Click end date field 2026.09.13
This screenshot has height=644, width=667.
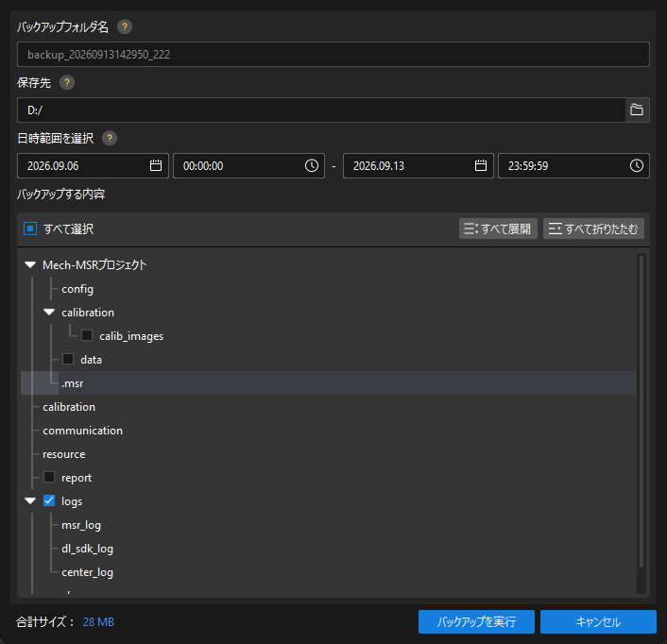point(419,165)
